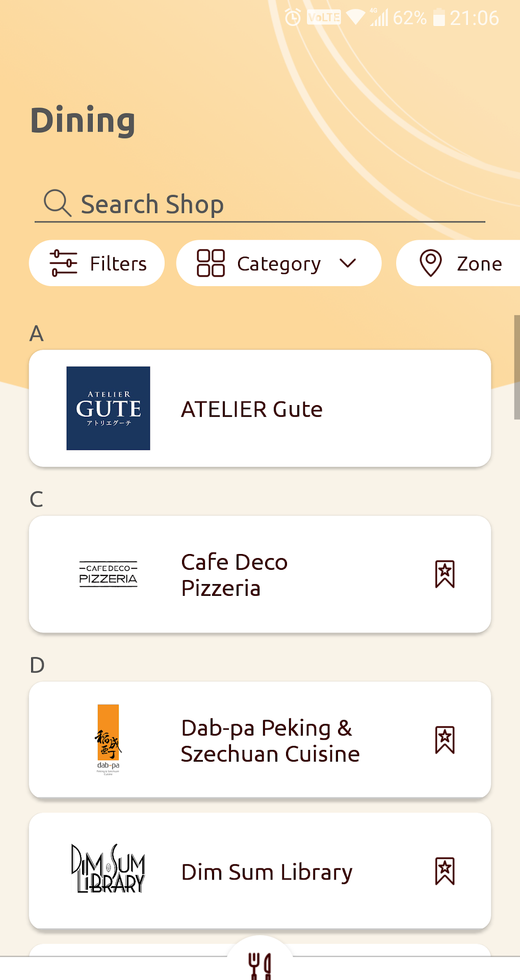
Task: Tap the Dim Sum Library logo
Action: tap(108, 868)
